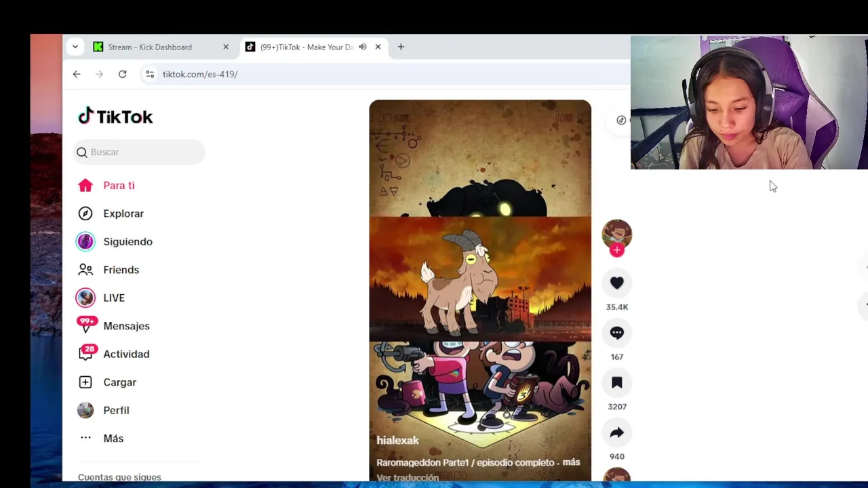Click the 35.4K likes count
The height and width of the screenshot is (488, 868).
coord(616,307)
